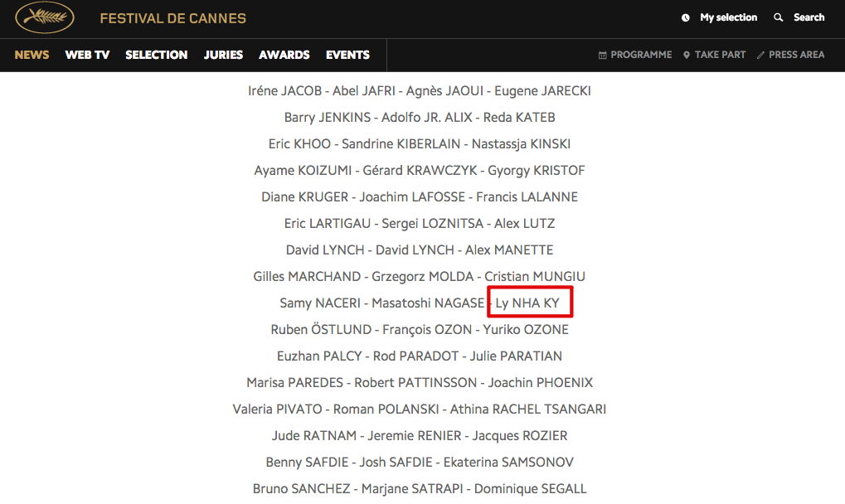Click the name Marjane SATRAPI
Image resolution: width=845 pixels, height=504 pixels.
tap(412, 489)
